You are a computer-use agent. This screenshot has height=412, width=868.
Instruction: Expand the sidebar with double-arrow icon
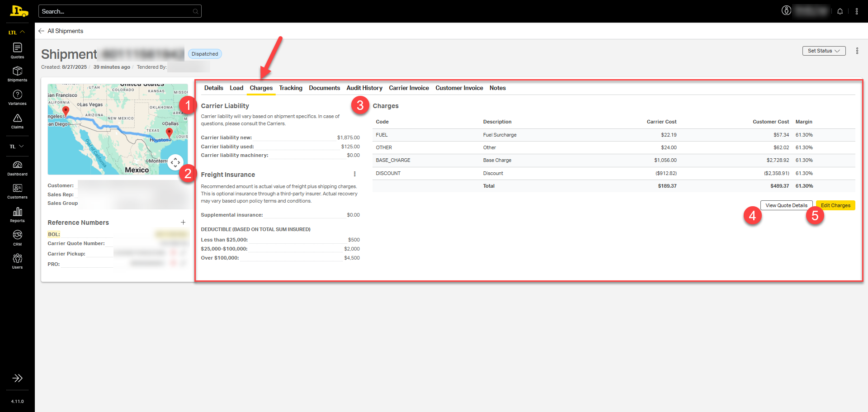point(17,378)
